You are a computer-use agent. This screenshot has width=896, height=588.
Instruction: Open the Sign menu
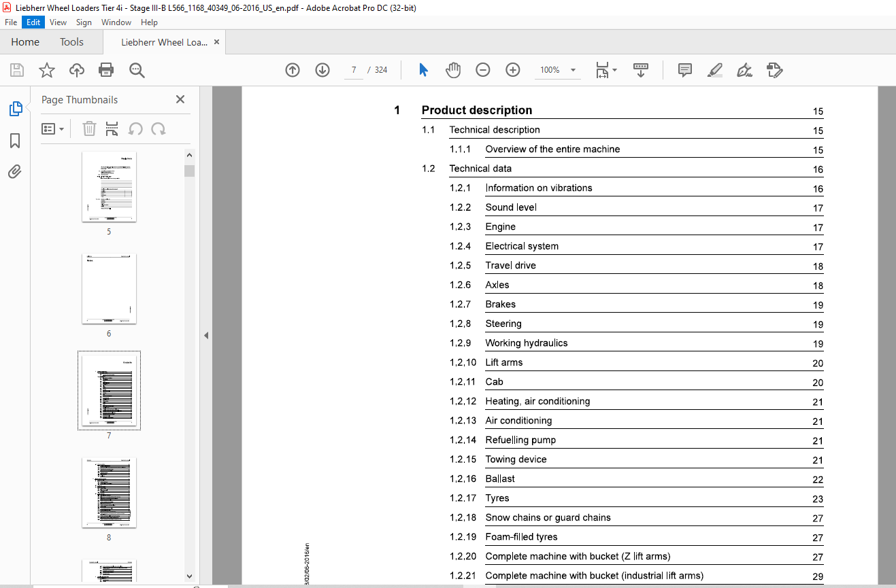(84, 22)
